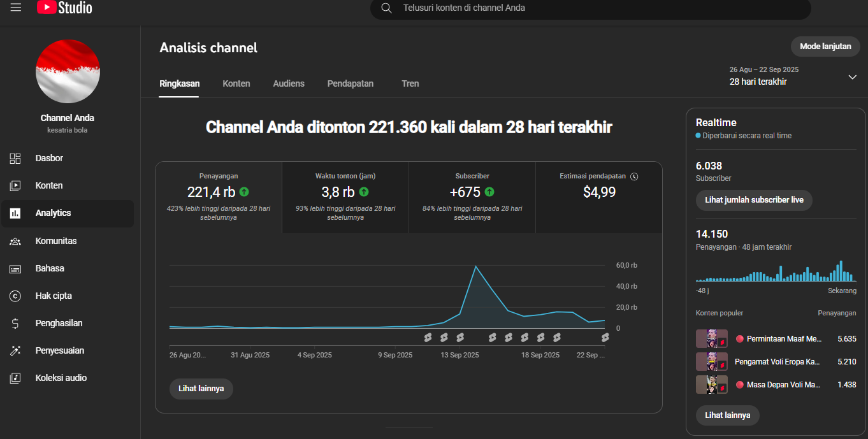868x439 pixels.
Task: Select Komunitas in the sidebar
Action: coord(56,241)
